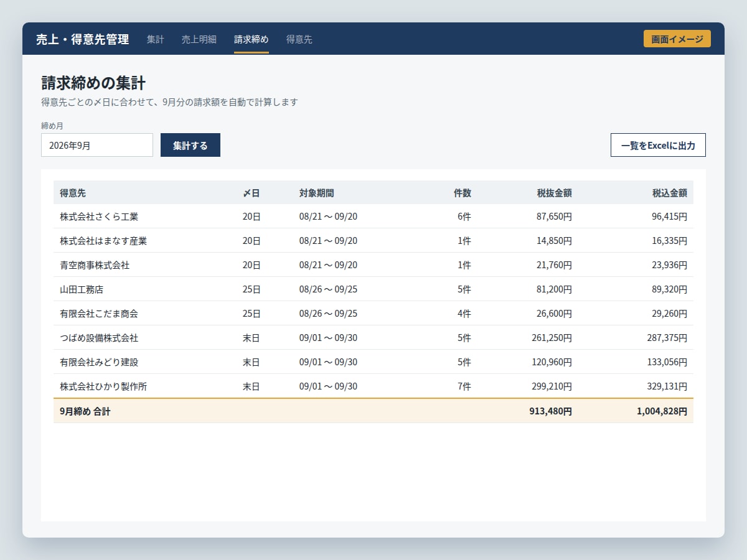Click the 4件 count for こだま商会
Image resolution: width=747 pixels, height=560 pixels.
pos(464,314)
